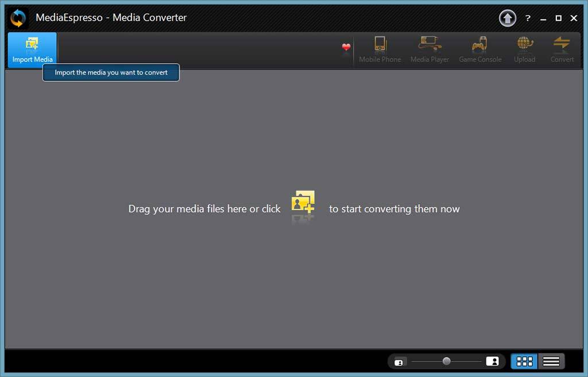Open the Mobile Phone device profiles
This screenshot has height=377, width=588.
pyautogui.click(x=380, y=49)
